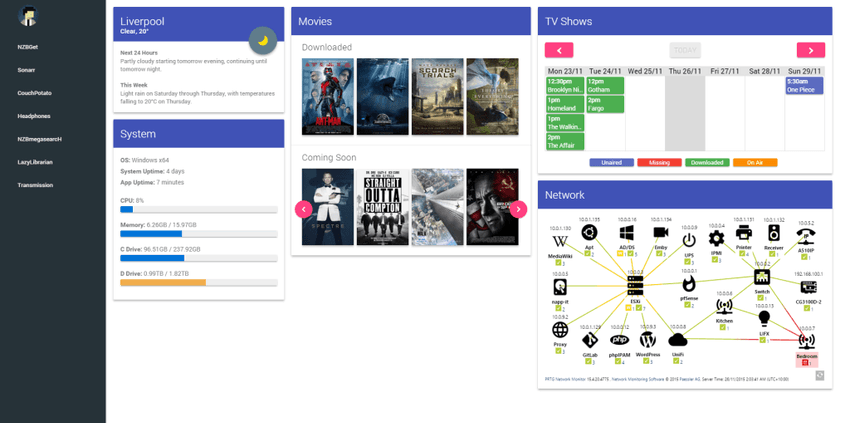850x423 pixels.
Task: Select the Printer icon in network map
Action: (x=744, y=233)
